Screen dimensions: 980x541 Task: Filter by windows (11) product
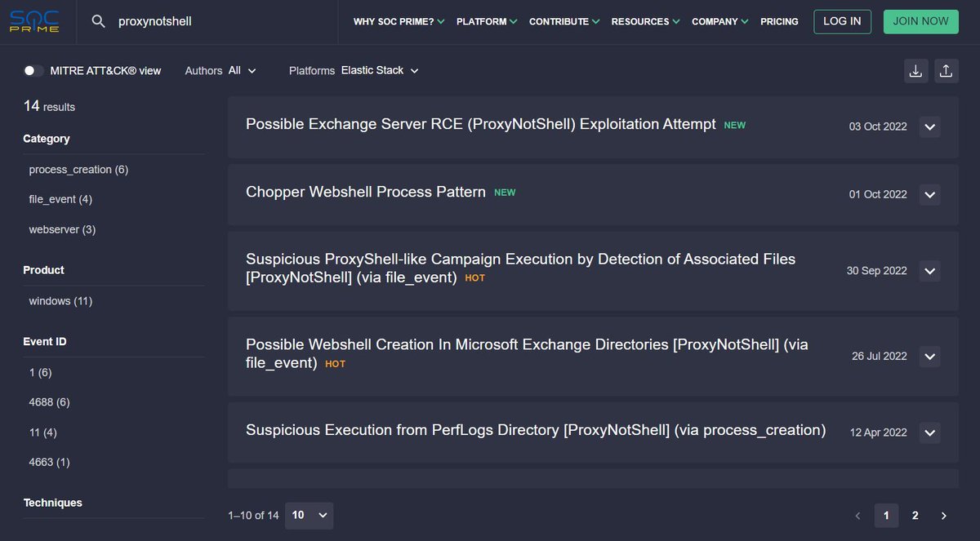pos(60,301)
